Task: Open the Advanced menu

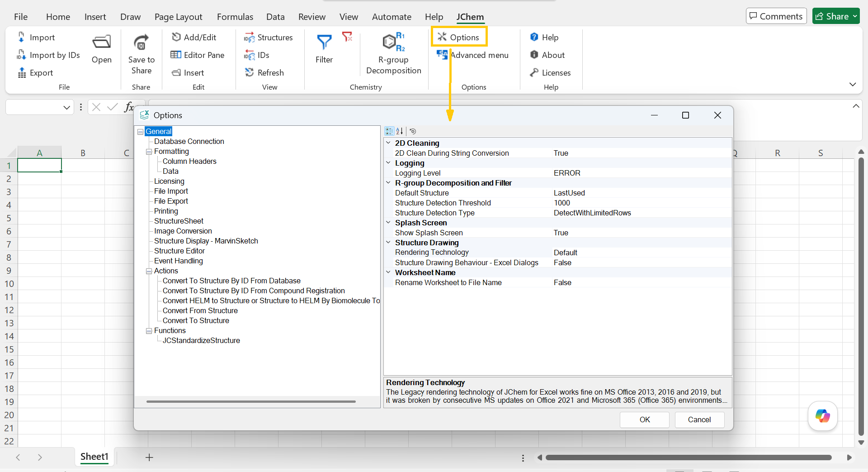Action: point(472,55)
